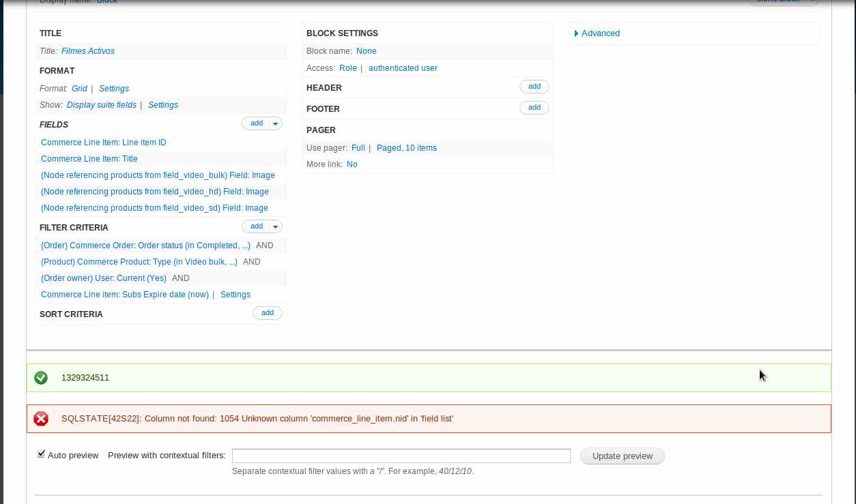The height and width of the screenshot is (504, 856).
Task: Click the Access Role link
Action: pos(348,68)
